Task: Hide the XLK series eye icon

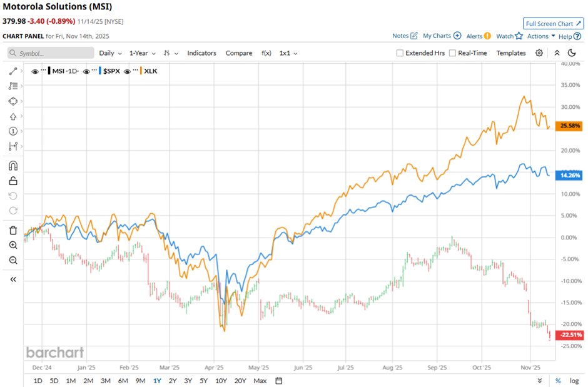Action: pyautogui.click(x=127, y=71)
